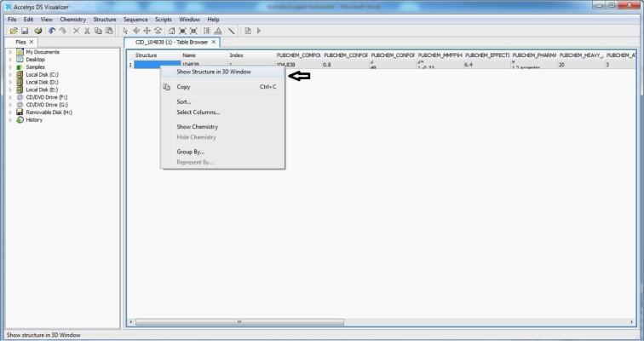
Task: Open the Chemistry menu
Action: pos(73,19)
